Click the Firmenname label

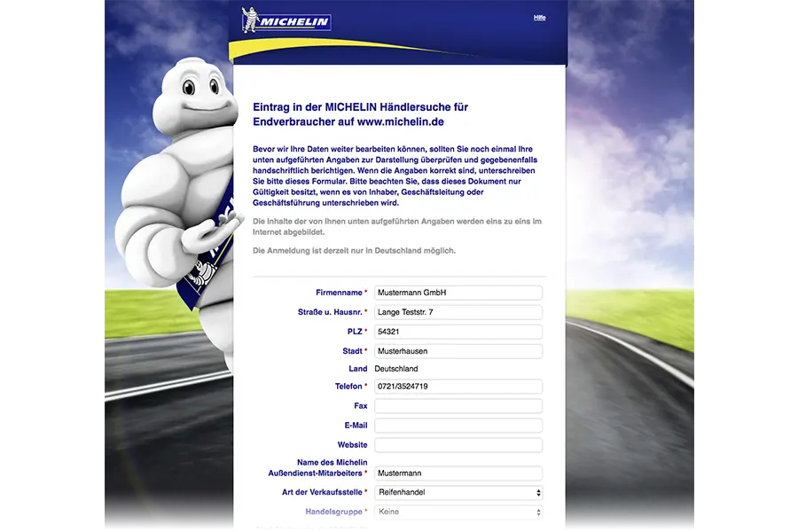(339, 293)
